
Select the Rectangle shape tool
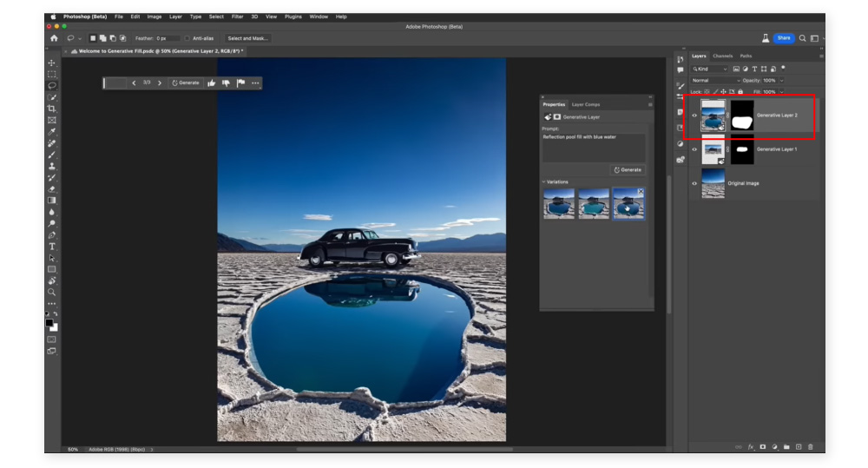(52, 269)
